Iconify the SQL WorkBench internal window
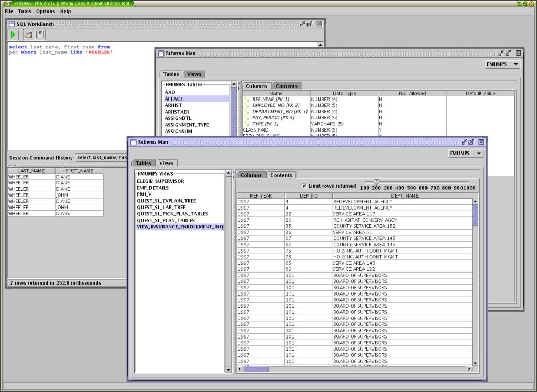This screenshot has width=537, height=392. [302, 24]
